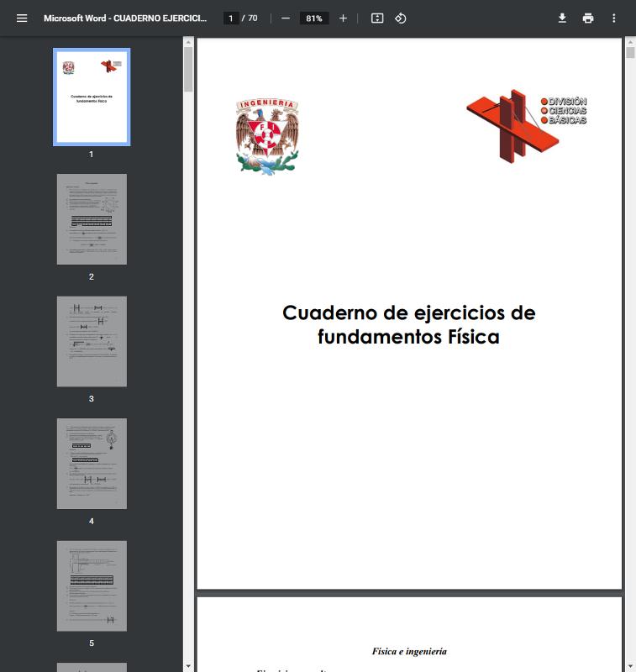Click the rotate counterclockwise icon
636x672 pixels.
[400, 18]
